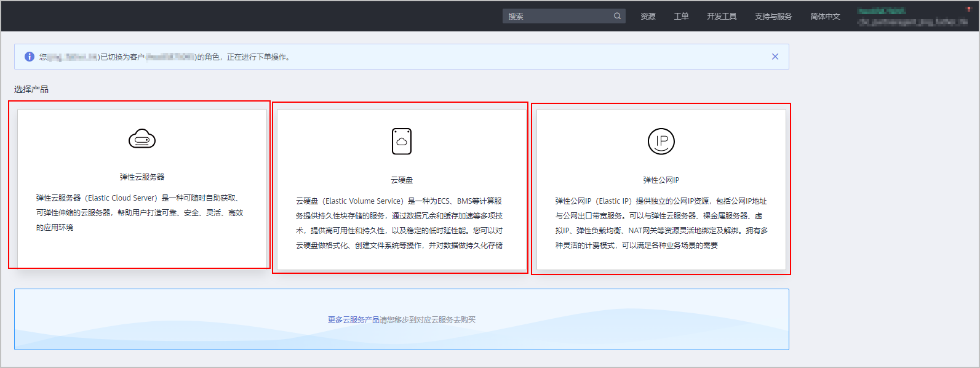Open the 资源 menu
Screen dimensions: 980x368
click(648, 17)
